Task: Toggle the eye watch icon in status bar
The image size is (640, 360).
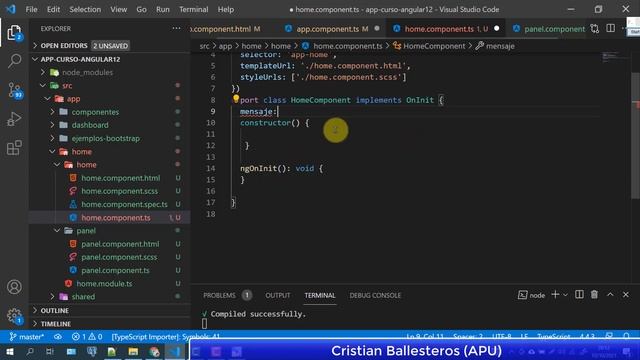Action: (x=58, y=337)
